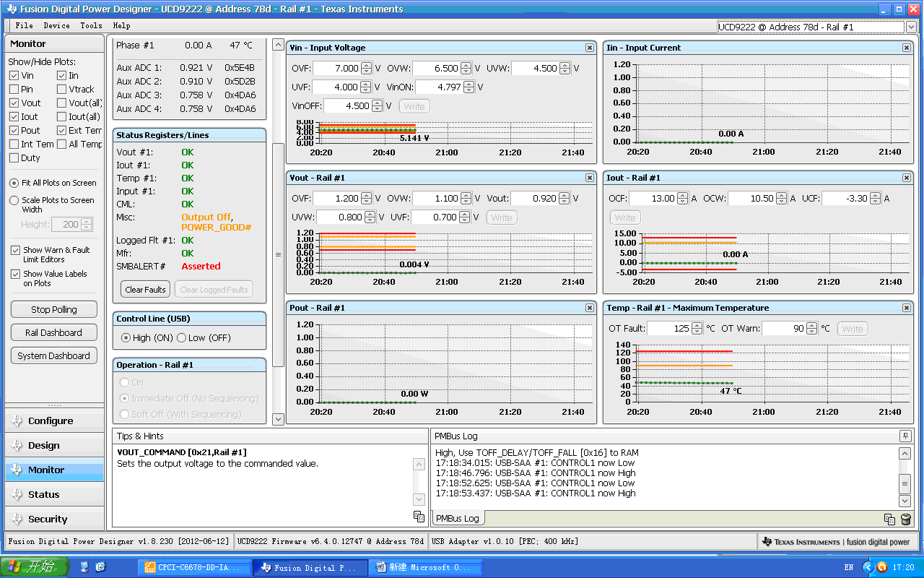Enable the Vtrack plot checkbox
Image resolution: width=924 pixels, height=578 pixels.
[62, 90]
